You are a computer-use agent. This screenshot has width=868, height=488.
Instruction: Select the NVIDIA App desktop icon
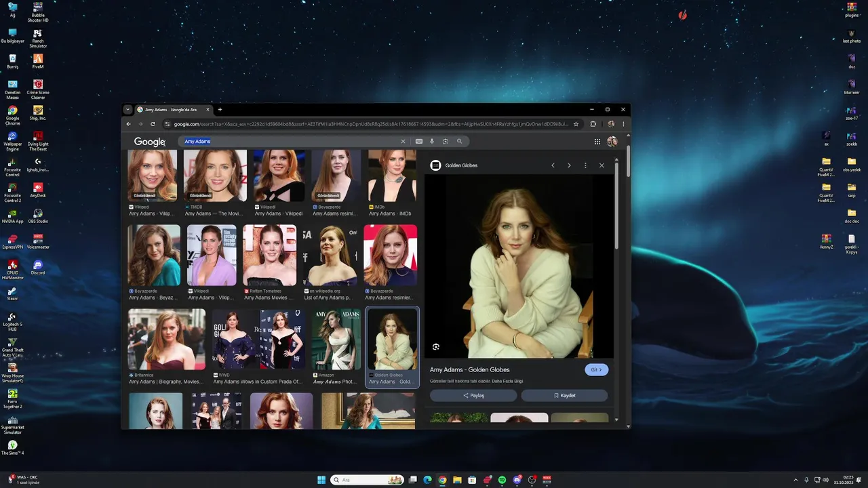12,214
